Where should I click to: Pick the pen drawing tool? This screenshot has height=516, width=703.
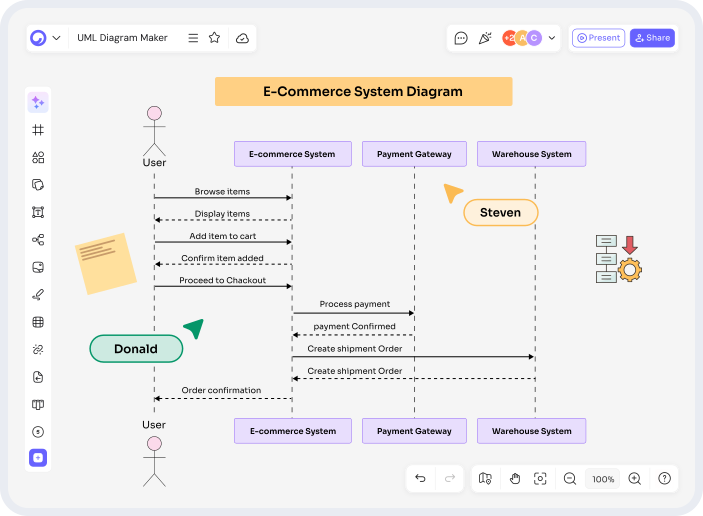38,295
